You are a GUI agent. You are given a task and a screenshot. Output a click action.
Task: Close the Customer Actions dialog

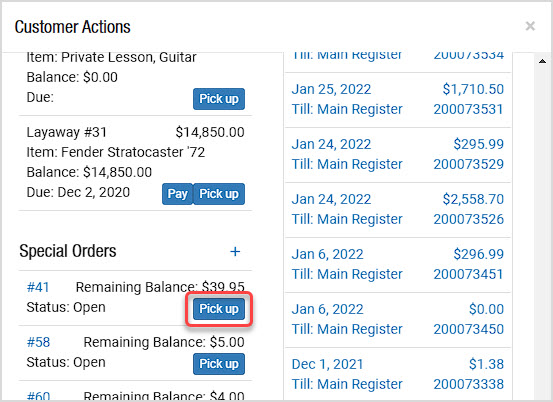click(530, 26)
